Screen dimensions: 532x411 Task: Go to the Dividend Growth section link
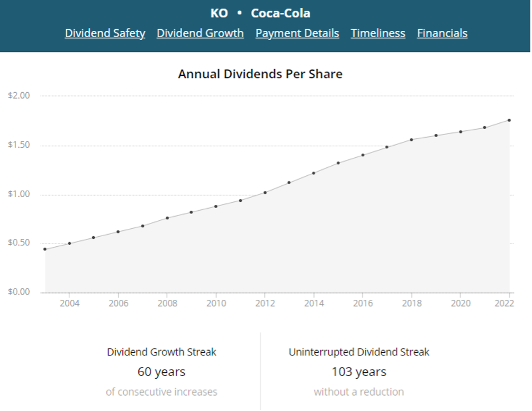[200, 33]
